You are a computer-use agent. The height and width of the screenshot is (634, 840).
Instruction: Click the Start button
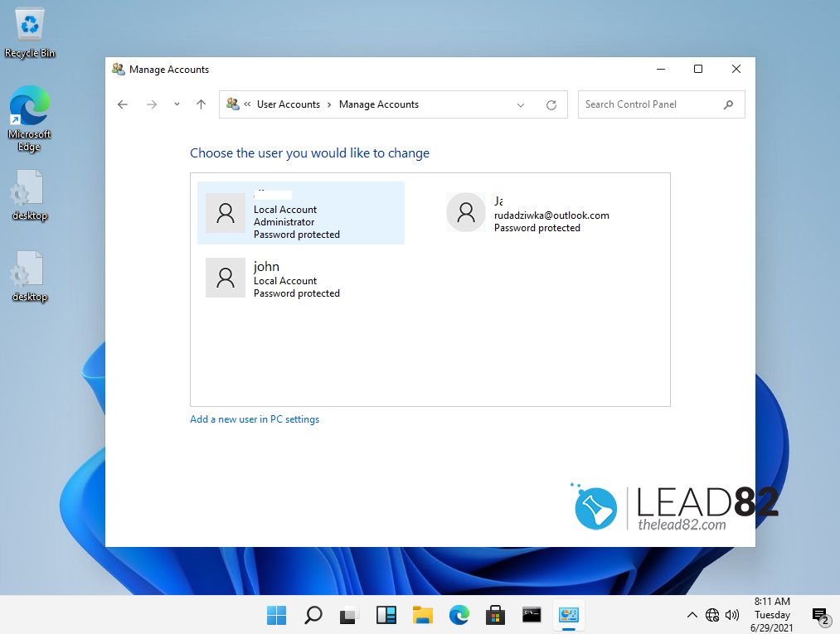(x=276, y=615)
